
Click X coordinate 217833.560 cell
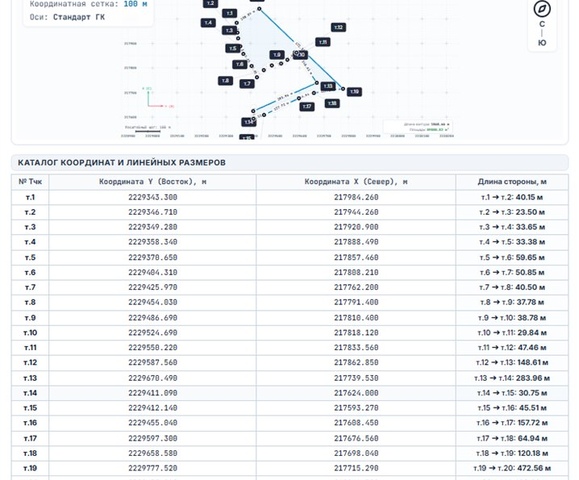point(356,347)
